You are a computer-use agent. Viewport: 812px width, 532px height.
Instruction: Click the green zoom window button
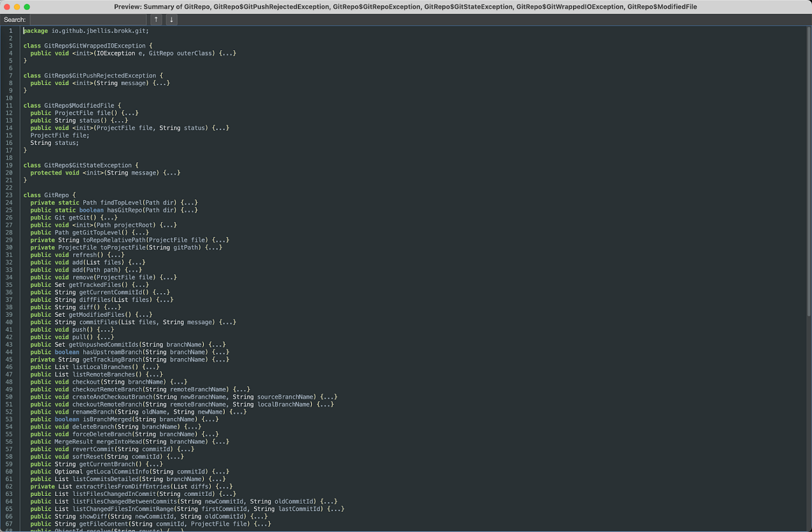[x=27, y=7]
